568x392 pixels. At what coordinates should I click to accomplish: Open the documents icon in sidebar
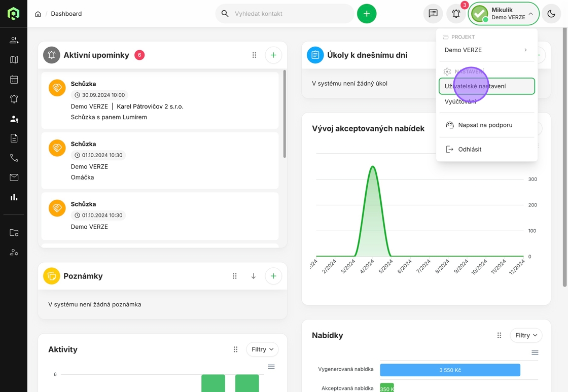pyautogui.click(x=14, y=138)
